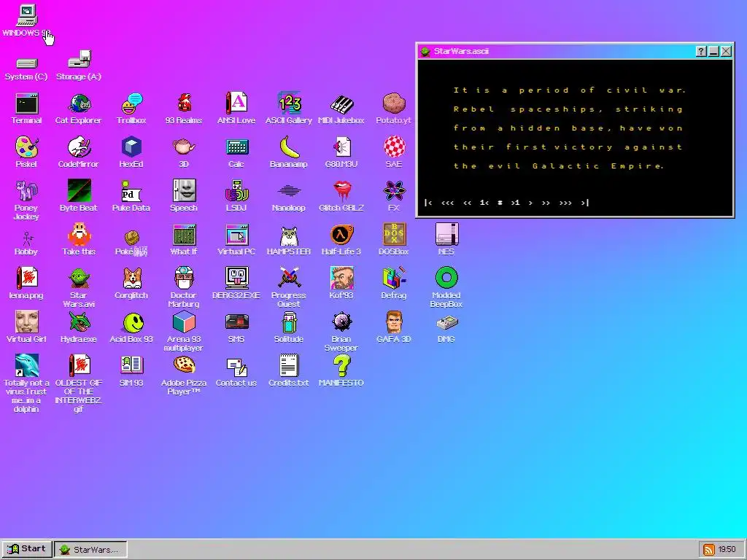Open the Hydra.exe icon

tap(79, 327)
